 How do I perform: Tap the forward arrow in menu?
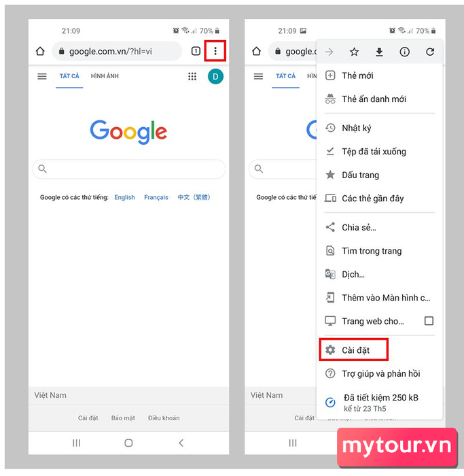pyautogui.click(x=329, y=52)
